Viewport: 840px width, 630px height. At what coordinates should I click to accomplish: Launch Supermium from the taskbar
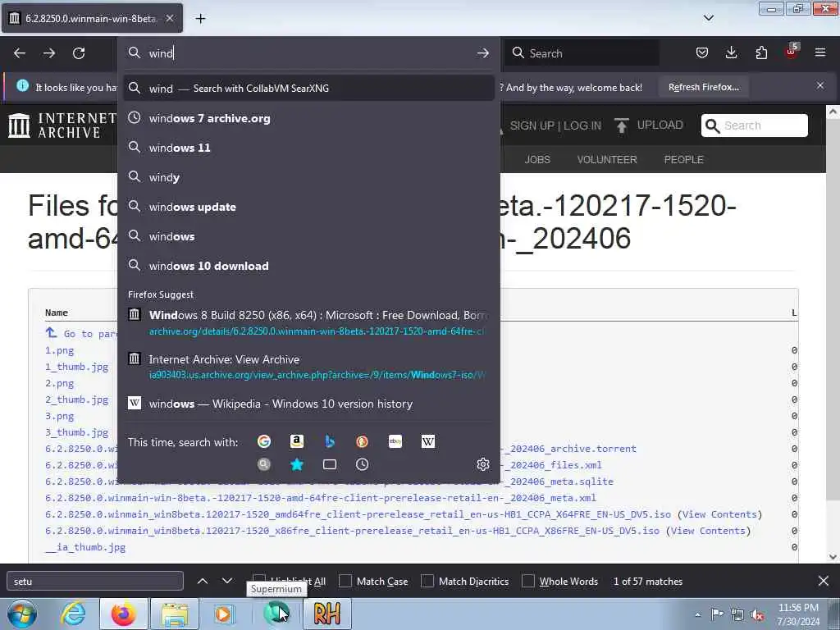(x=276, y=614)
